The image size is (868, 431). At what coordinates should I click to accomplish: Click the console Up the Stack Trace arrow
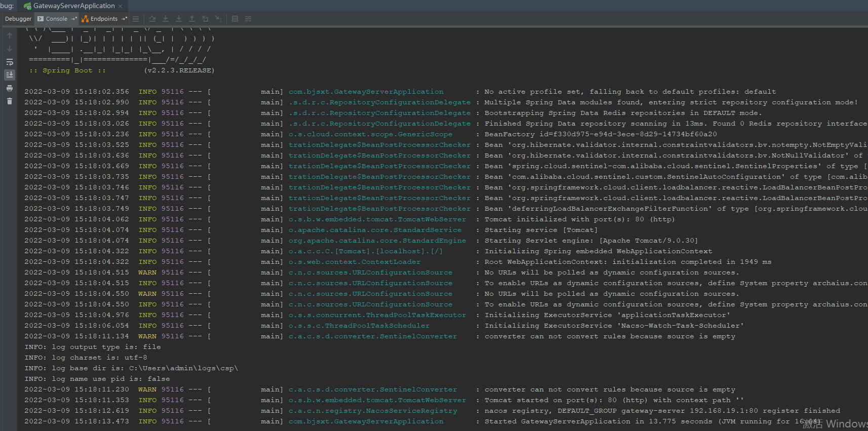pos(10,35)
